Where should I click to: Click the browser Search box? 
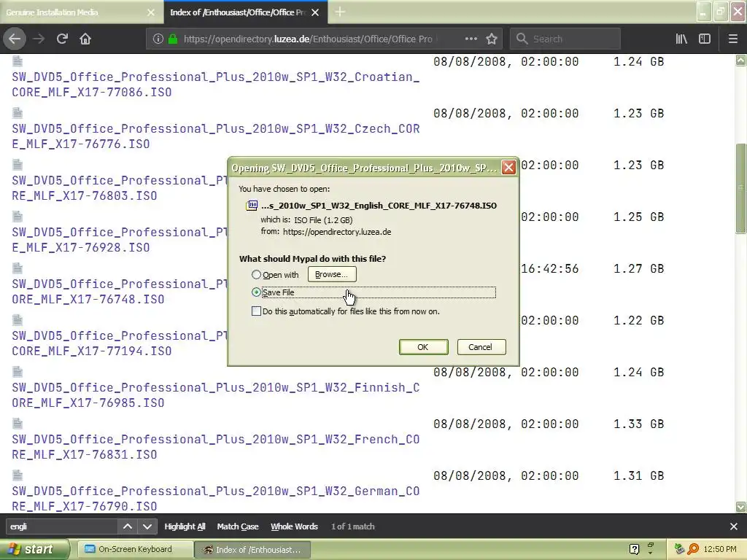coord(565,39)
